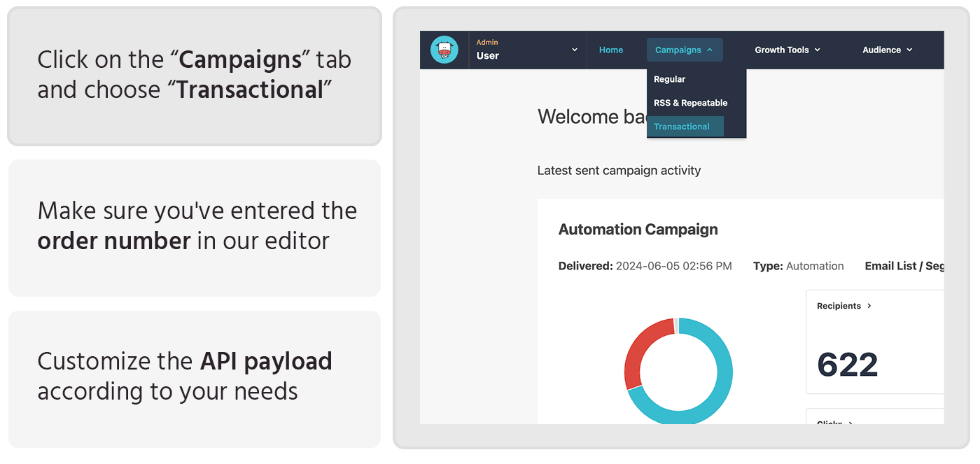Open the Recipients stats link
The height and width of the screenshot is (464, 980).
(839, 306)
